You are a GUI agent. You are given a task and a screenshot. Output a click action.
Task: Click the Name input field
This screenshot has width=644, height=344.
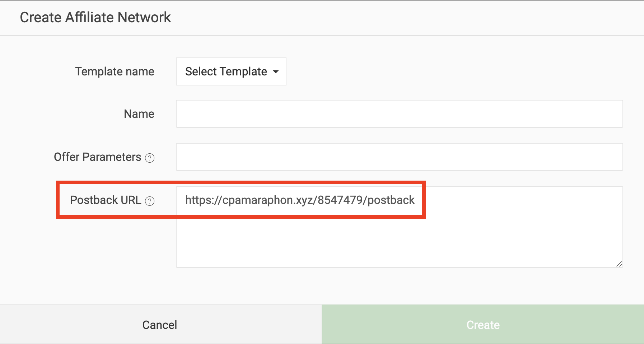pyautogui.click(x=399, y=114)
